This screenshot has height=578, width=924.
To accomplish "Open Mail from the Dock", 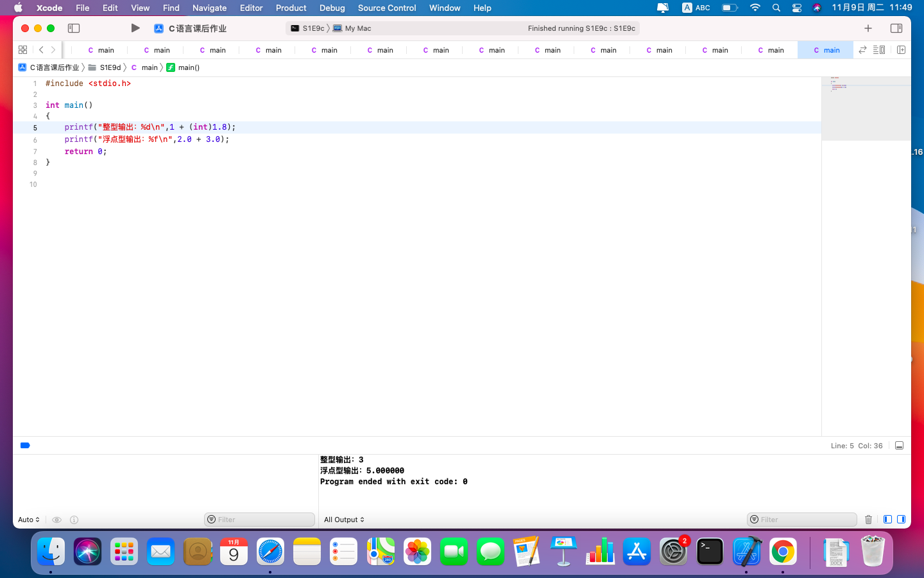I will point(160,552).
